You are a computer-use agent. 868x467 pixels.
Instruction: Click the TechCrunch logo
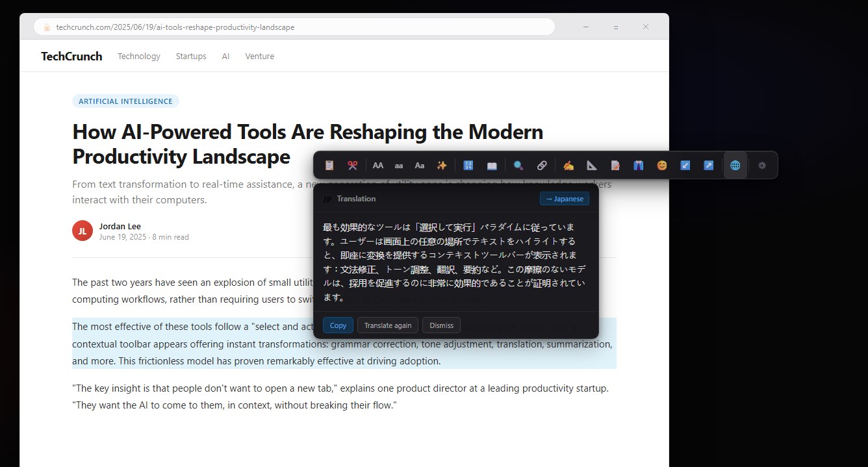point(71,57)
